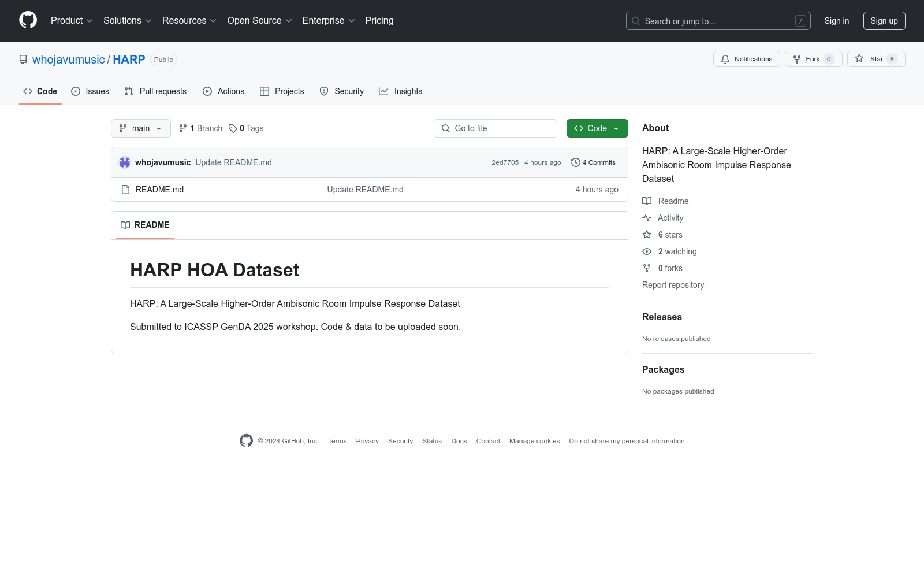
Task: Click the branch icon beside 1 Branch
Action: coord(183,128)
